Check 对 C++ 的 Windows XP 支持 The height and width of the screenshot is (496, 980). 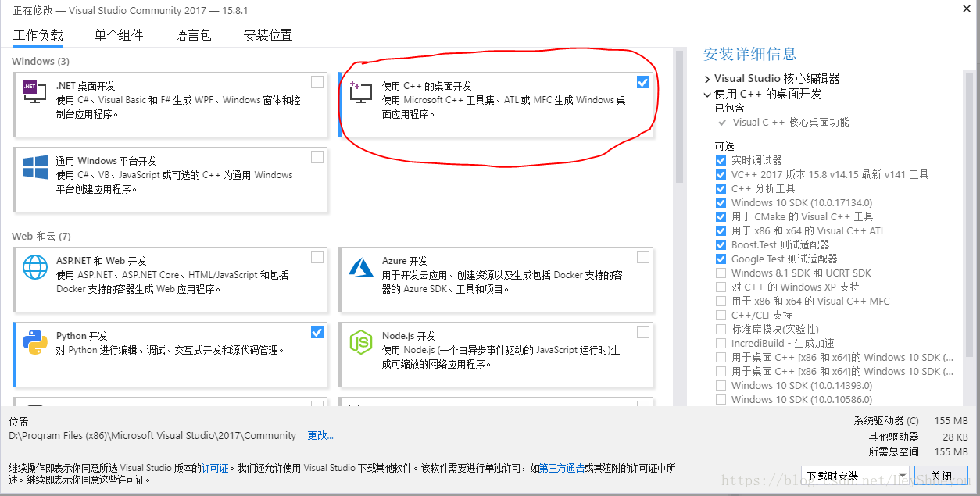(x=721, y=287)
